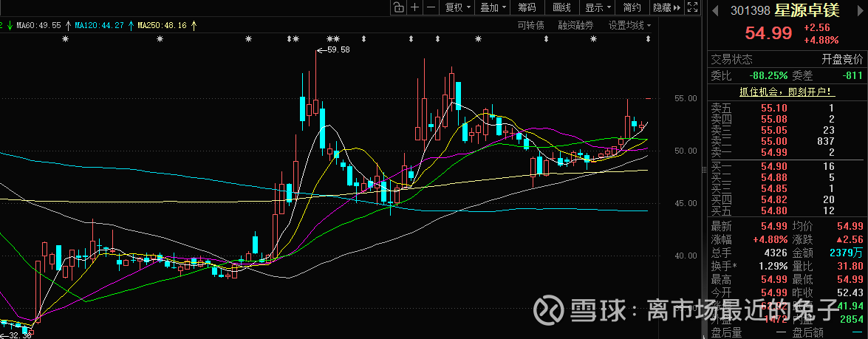This screenshot has height=339, width=868.
Task: Activate the 画线 drawing tool
Action: click(561, 7)
